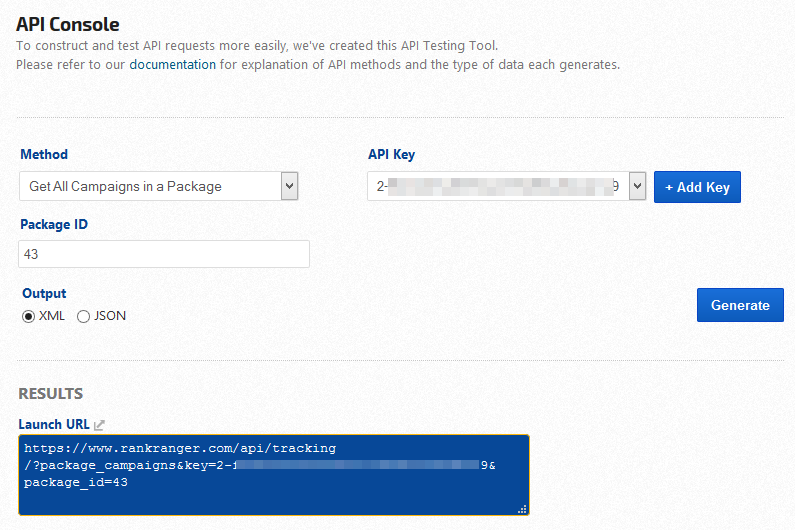Viewport: 795px width, 530px height.
Task: Click the XML label text
Action: [x=52, y=316]
